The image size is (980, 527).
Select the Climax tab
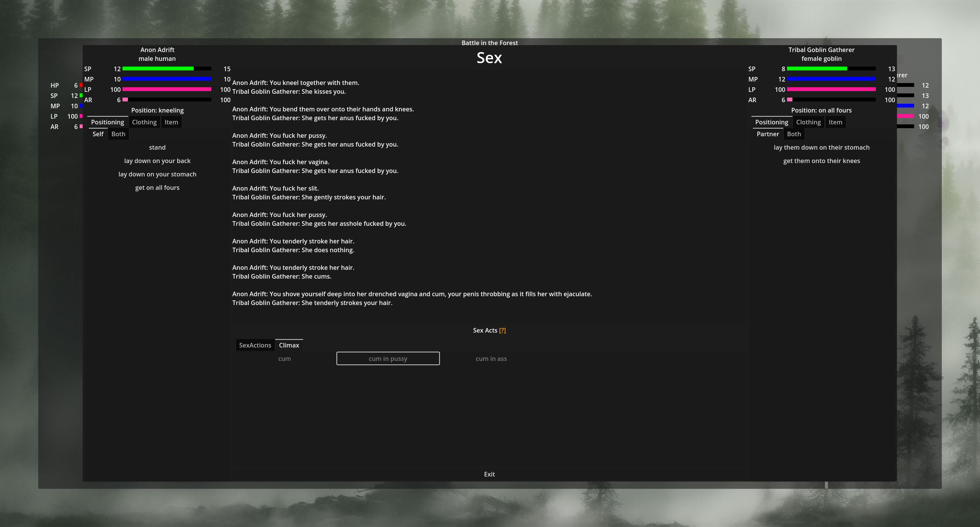(289, 345)
